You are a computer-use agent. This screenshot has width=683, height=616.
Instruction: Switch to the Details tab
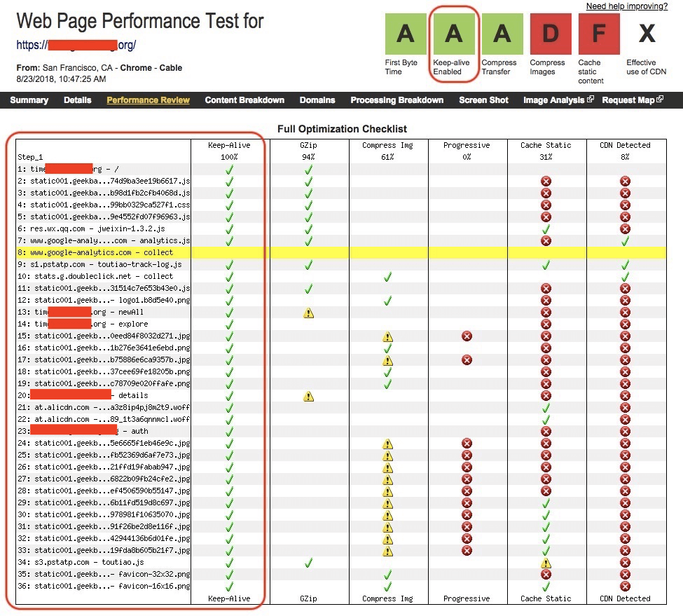click(x=78, y=100)
